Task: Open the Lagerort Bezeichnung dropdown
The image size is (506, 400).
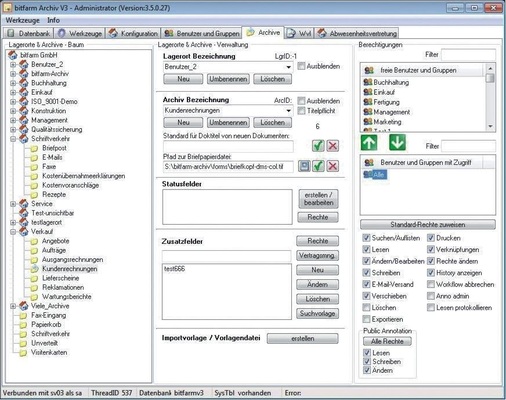Action: (288, 67)
